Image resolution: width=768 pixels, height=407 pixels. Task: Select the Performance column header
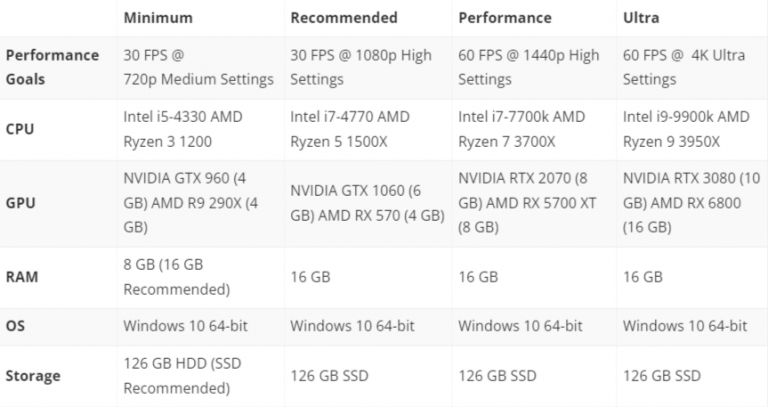(x=504, y=18)
